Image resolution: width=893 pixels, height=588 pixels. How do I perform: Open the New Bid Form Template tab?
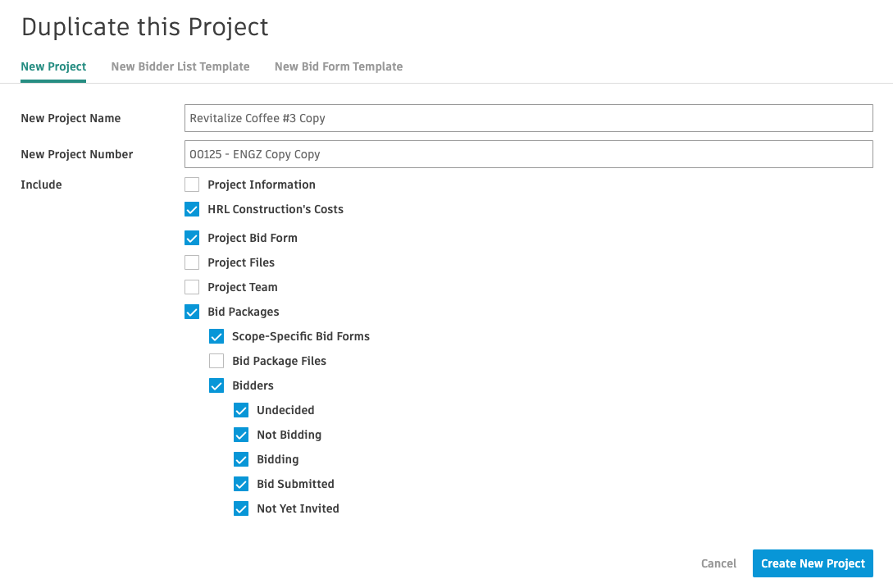338,66
